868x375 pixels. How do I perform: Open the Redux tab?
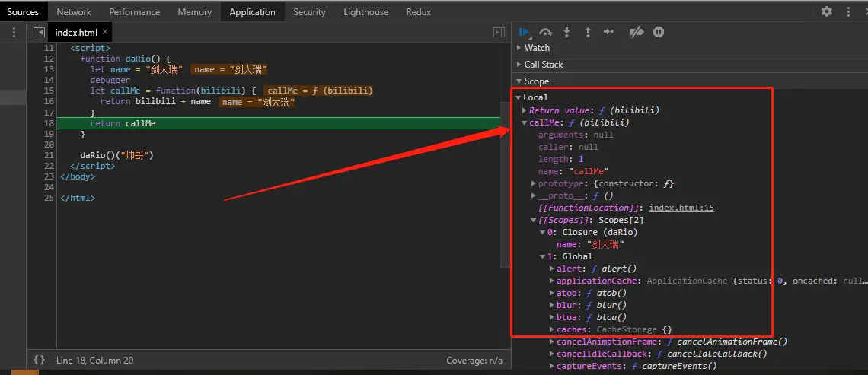(x=419, y=11)
